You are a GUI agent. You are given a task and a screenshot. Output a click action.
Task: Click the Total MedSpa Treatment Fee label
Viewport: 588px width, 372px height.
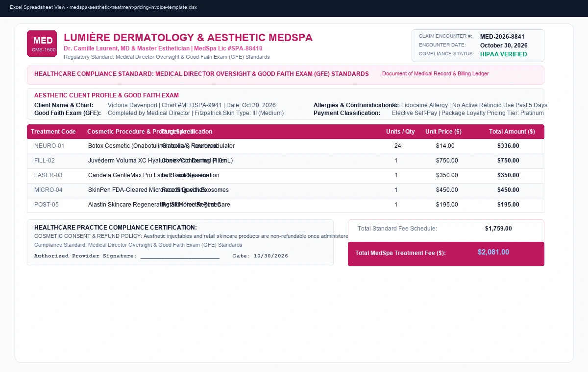coord(400,253)
